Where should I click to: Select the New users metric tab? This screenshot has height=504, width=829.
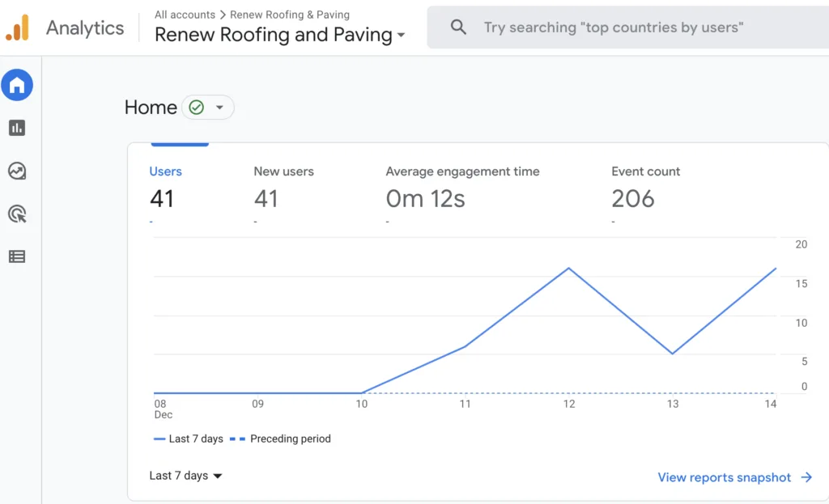pos(284,188)
